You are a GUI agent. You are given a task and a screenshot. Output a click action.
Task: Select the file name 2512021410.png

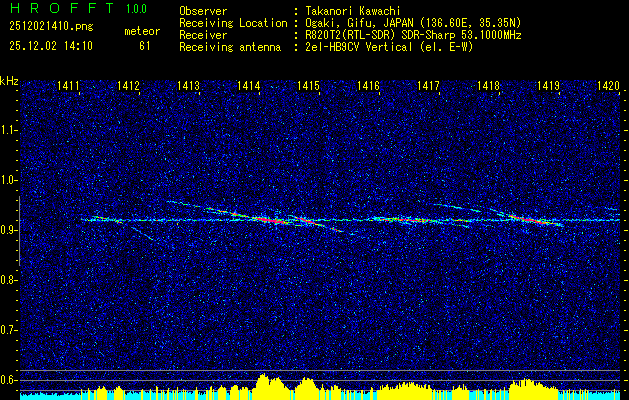[51, 27]
